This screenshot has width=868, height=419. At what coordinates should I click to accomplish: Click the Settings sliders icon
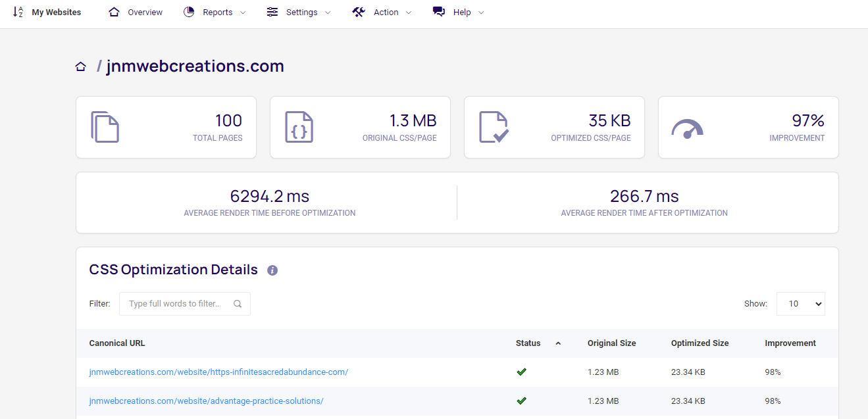tap(272, 11)
